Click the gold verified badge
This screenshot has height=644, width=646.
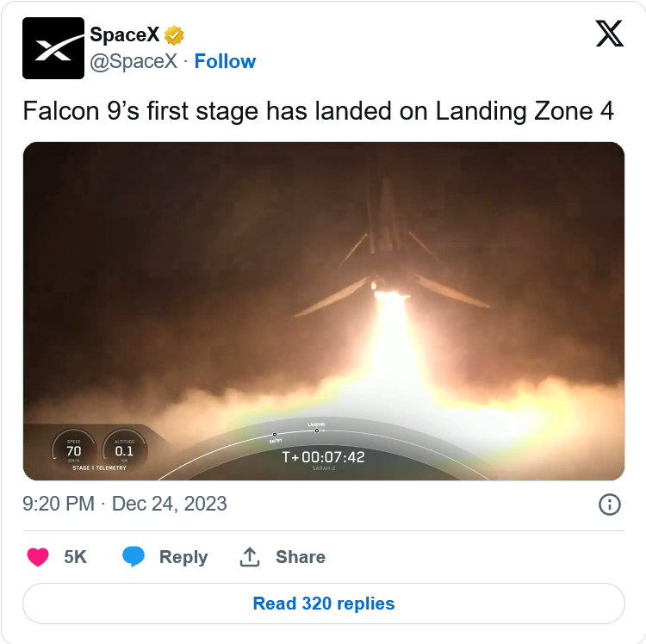pyautogui.click(x=174, y=35)
